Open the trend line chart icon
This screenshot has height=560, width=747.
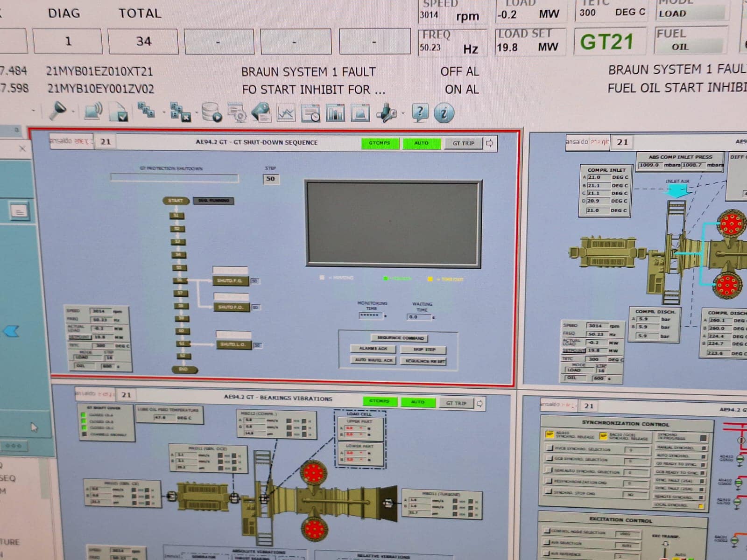pyautogui.click(x=286, y=113)
